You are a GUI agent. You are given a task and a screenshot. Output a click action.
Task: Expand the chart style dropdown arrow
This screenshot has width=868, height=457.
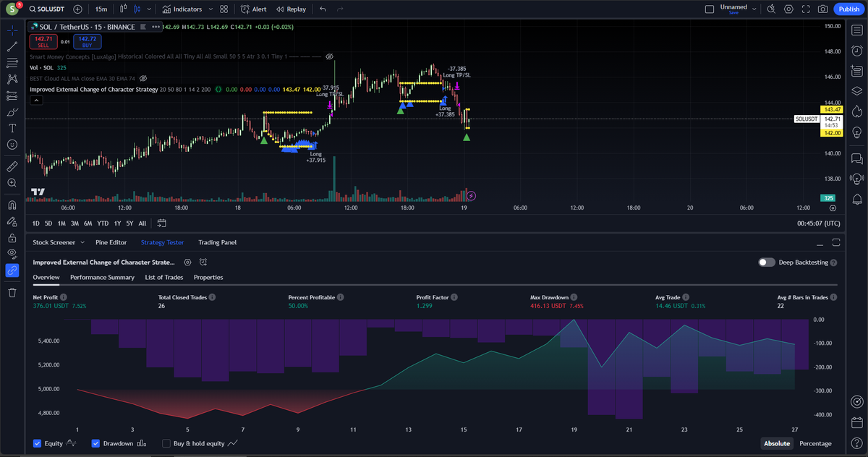pos(149,9)
